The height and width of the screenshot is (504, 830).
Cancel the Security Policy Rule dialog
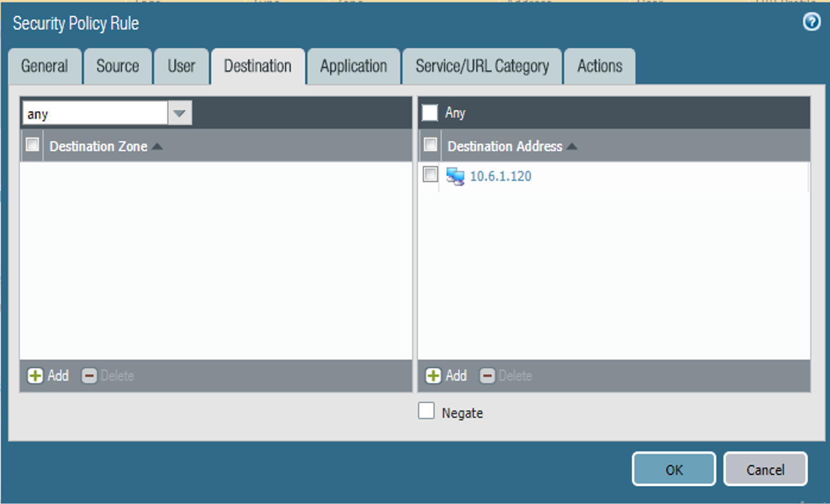(765, 469)
